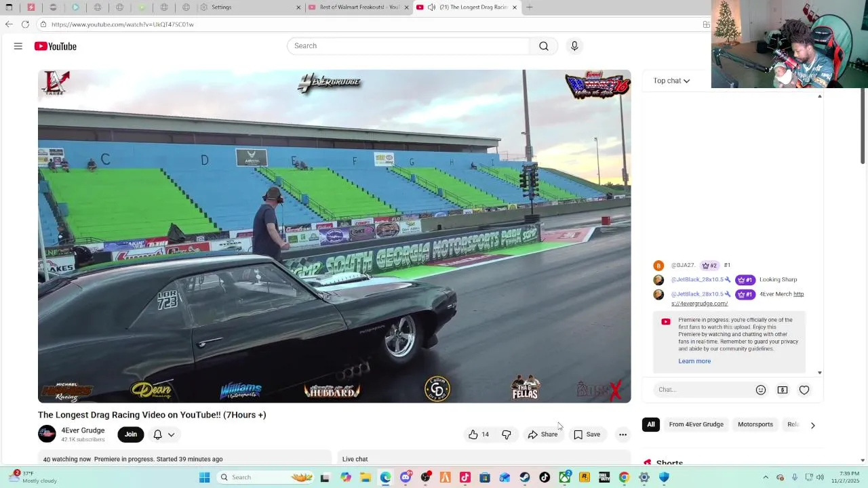Viewport: 868px width, 488px height.
Task: Select the From 4Ever Grudge chip
Action: [696, 424]
